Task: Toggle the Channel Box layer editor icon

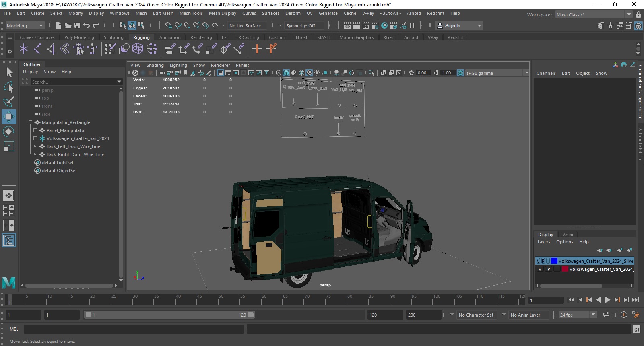Action: point(638,25)
